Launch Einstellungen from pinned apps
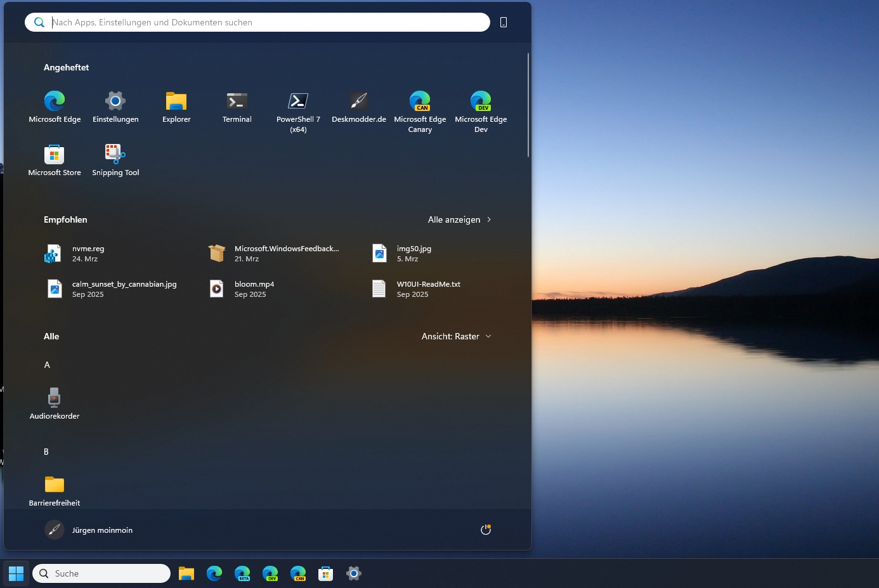Image resolution: width=879 pixels, height=588 pixels. (x=115, y=107)
